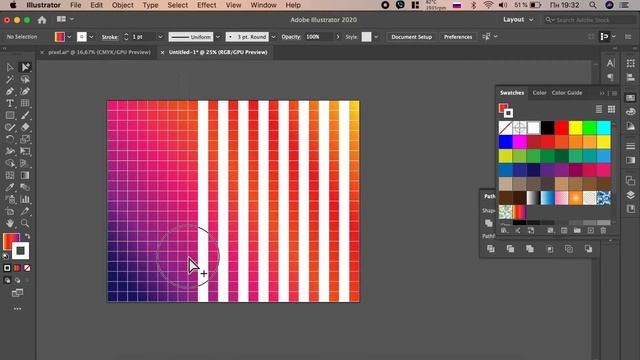
Task: Switch Swatches panel to thumbnail view
Action: tap(611, 109)
